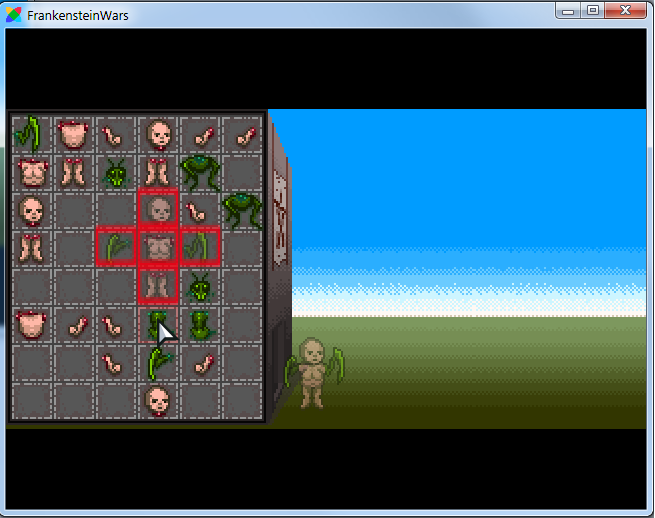Image resolution: width=655 pixels, height=518 pixels.
Task: Click the red-highlighted head tile
Action: pos(158,209)
